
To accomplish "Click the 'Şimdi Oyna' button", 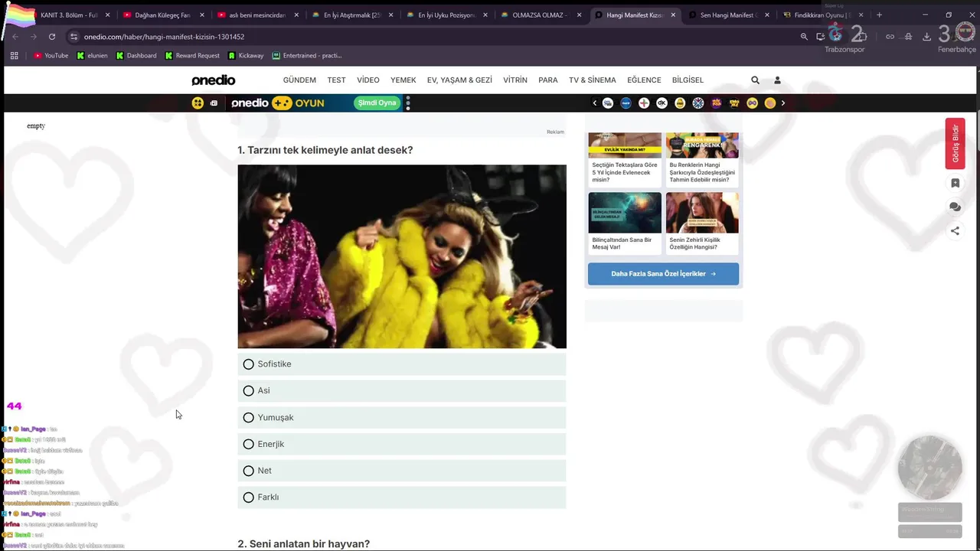I will point(377,103).
